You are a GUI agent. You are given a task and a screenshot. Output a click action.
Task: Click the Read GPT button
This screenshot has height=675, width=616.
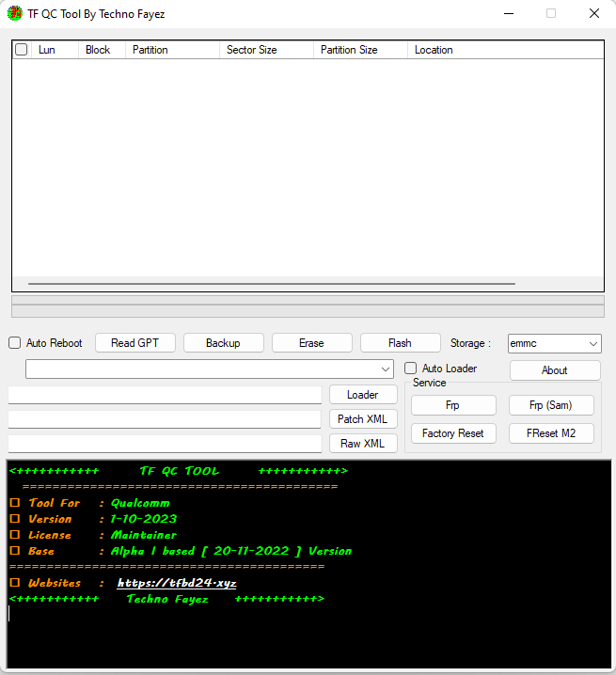(x=135, y=342)
